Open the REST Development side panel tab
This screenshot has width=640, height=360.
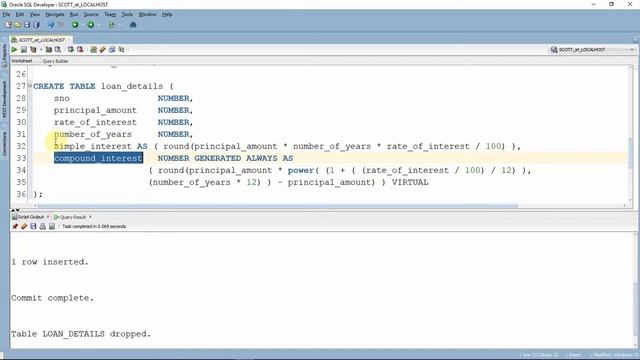click(x=4, y=100)
